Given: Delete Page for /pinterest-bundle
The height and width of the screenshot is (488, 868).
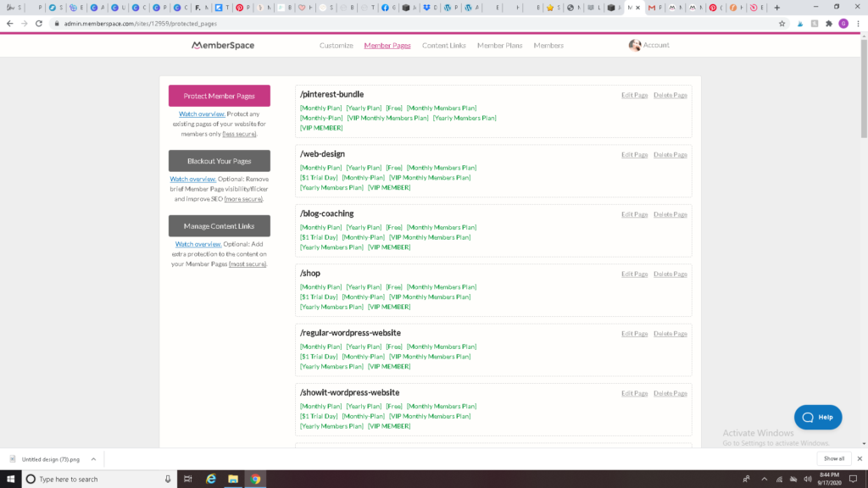Looking at the screenshot, I should point(670,95).
